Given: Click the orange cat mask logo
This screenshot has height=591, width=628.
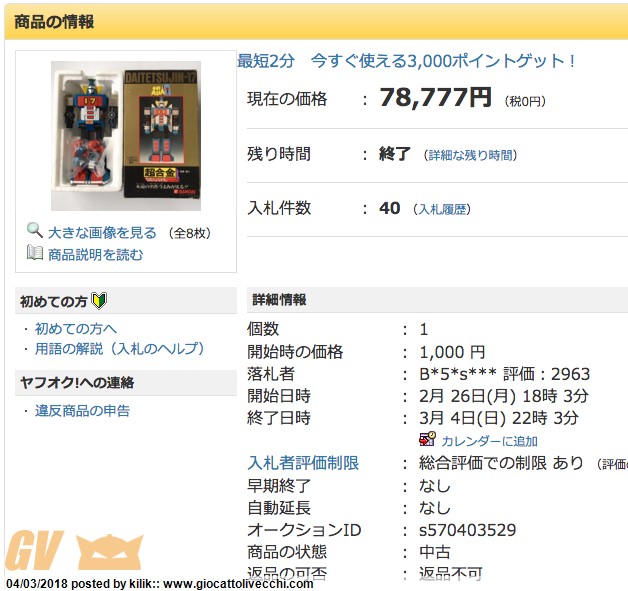Looking at the screenshot, I should (109, 552).
